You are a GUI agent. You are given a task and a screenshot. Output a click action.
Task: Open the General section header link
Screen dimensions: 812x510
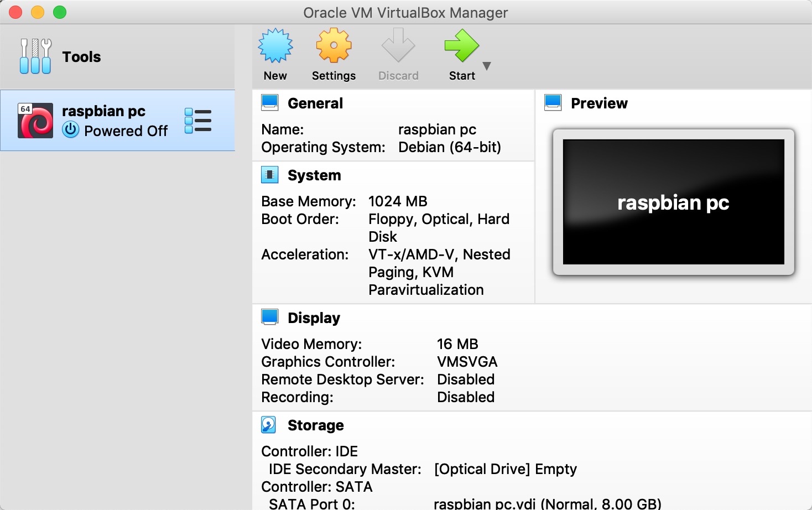click(x=315, y=103)
